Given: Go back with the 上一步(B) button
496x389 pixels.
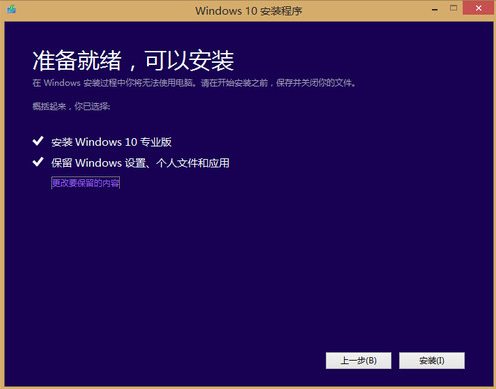Looking at the screenshot, I should tap(358, 361).
